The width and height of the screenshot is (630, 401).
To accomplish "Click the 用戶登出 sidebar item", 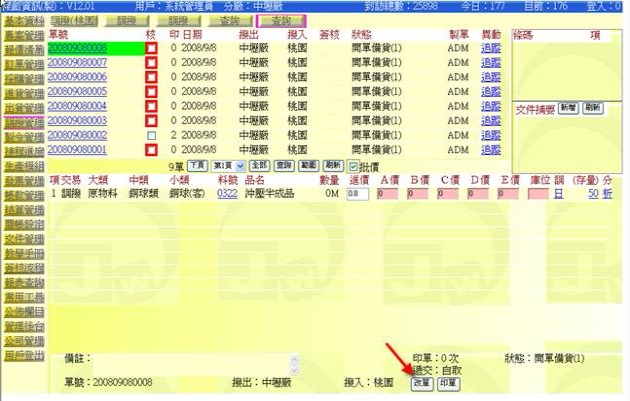I will point(22,353).
